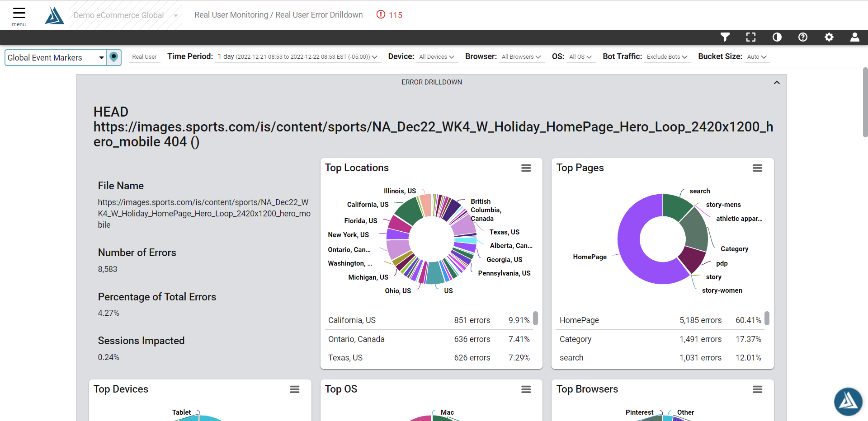
Task: Click the story-women chart label
Action: pos(722,290)
